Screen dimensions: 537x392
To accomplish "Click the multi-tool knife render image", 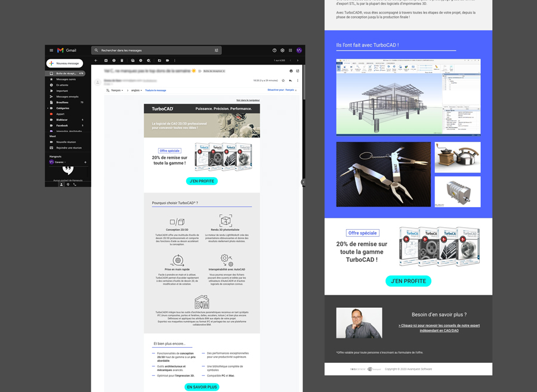I will (383, 174).
